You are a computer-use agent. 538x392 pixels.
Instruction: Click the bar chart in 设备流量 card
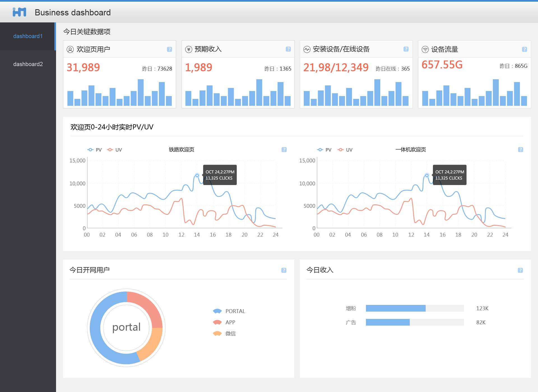point(474,92)
